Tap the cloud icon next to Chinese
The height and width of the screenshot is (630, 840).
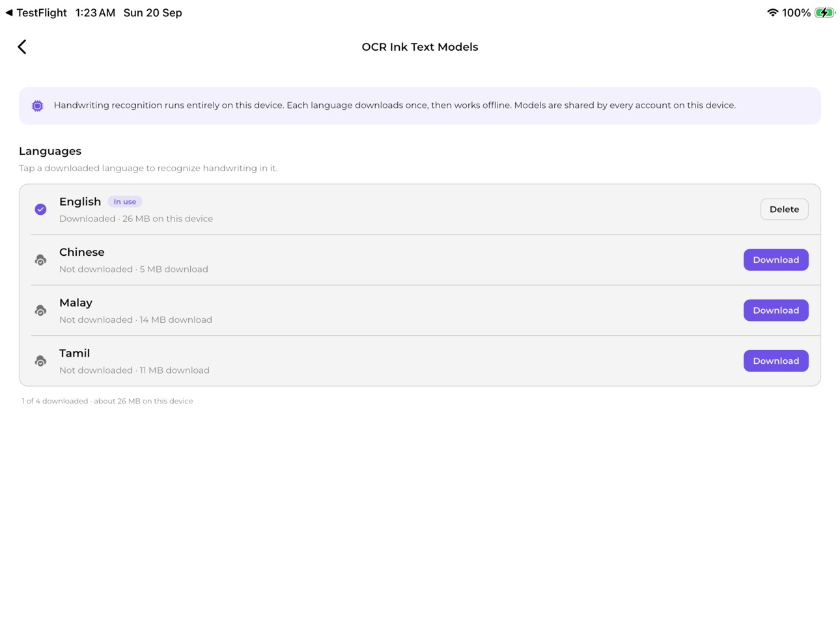tap(40, 260)
